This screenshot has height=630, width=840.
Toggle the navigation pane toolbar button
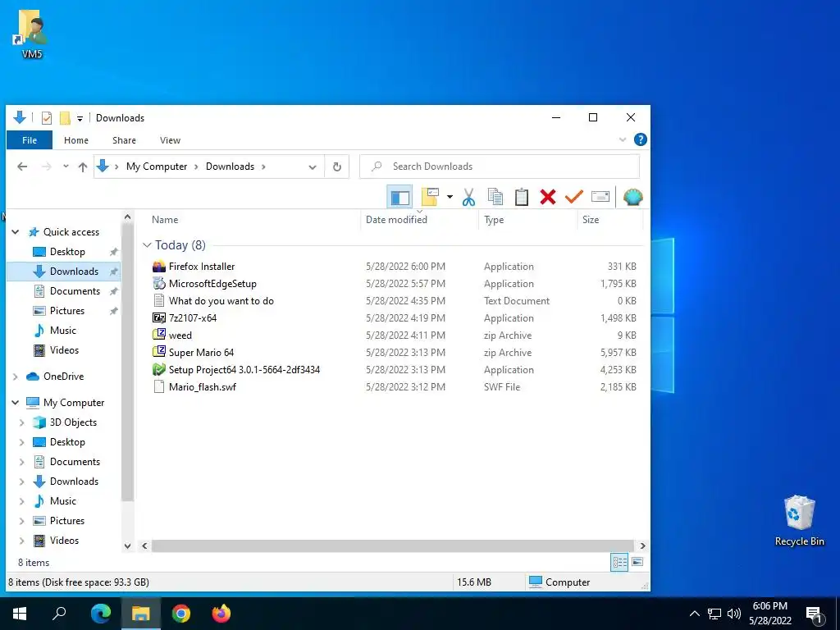click(x=399, y=197)
